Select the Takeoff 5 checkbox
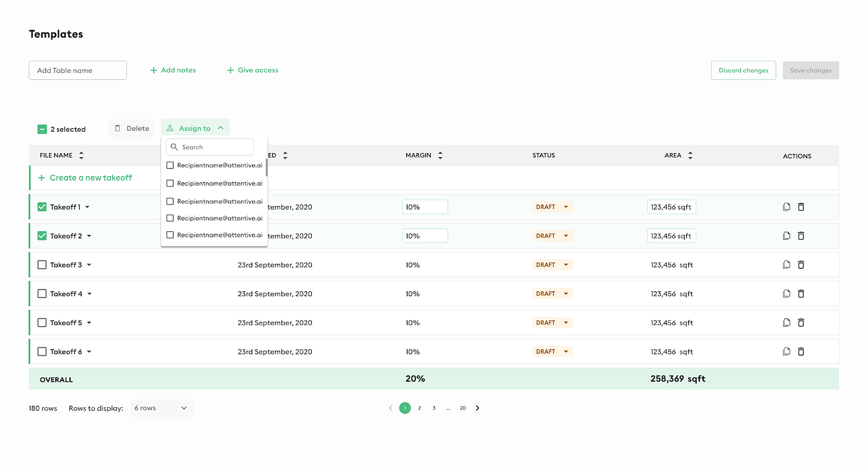This screenshot has width=868, height=471. 42,323
